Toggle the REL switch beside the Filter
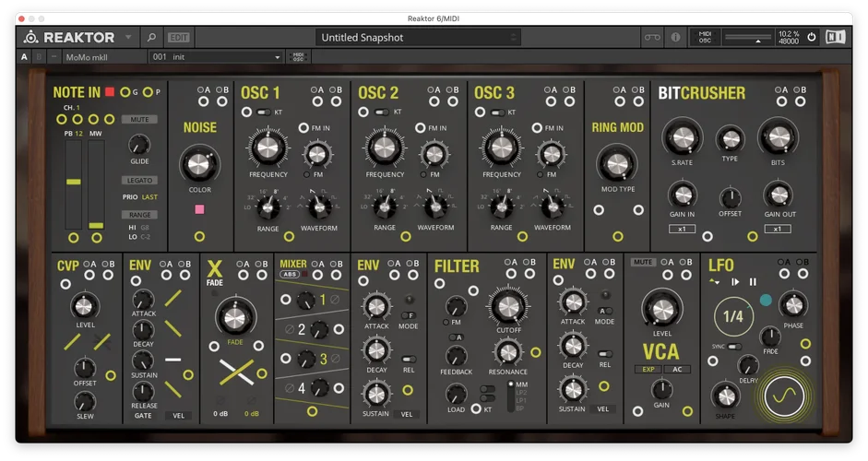The width and height of the screenshot is (868, 461). click(x=606, y=353)
